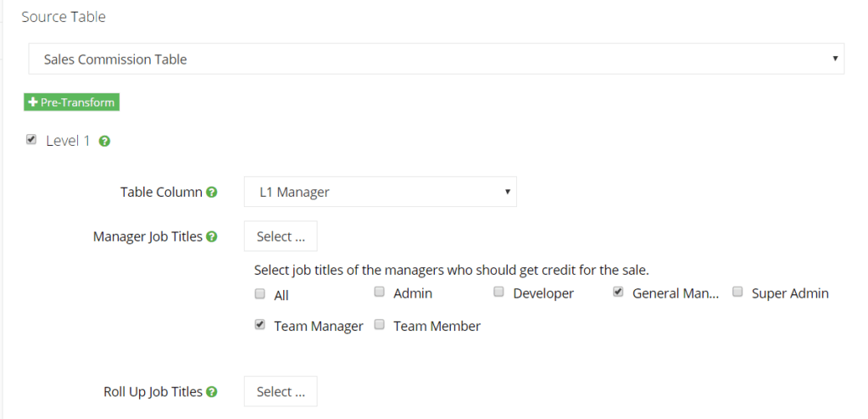Expand the L1 Manager table column dropdown
The image size is (868, 419).
[x=381, y=192]
